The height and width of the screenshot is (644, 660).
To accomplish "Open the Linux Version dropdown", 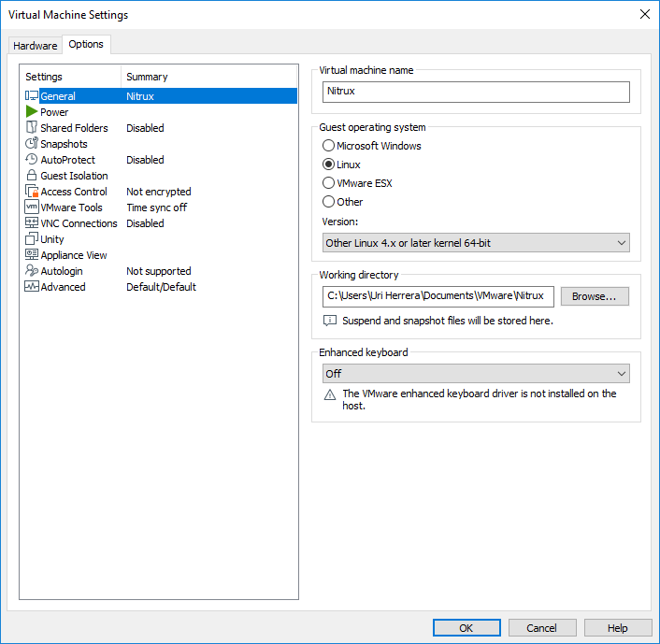I will 476,243.
